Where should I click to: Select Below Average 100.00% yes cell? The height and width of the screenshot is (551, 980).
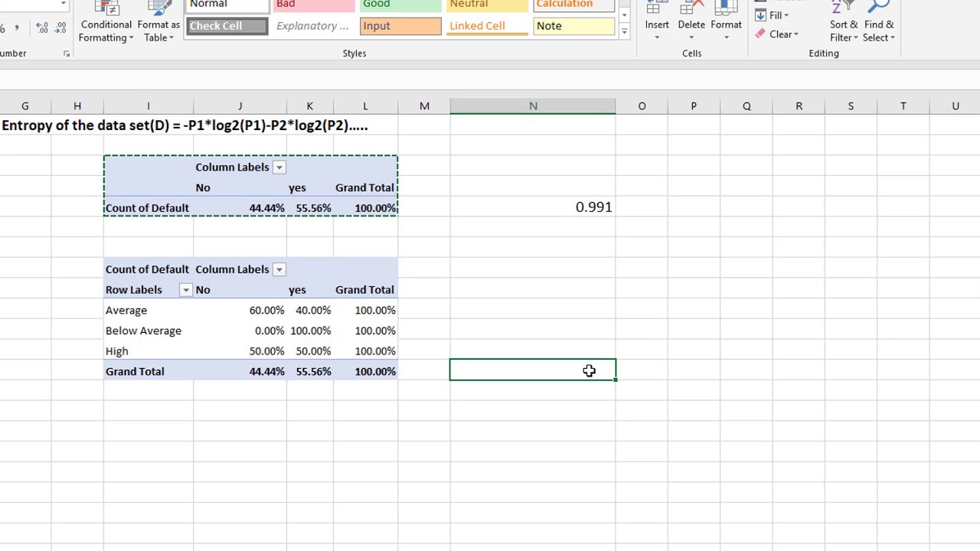coord(310,331)
